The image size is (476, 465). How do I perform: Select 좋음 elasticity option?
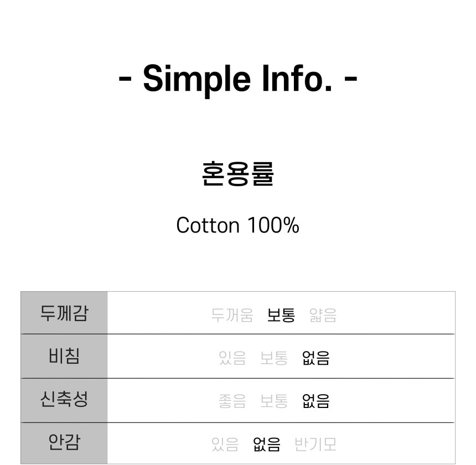(x=232, y=401)
